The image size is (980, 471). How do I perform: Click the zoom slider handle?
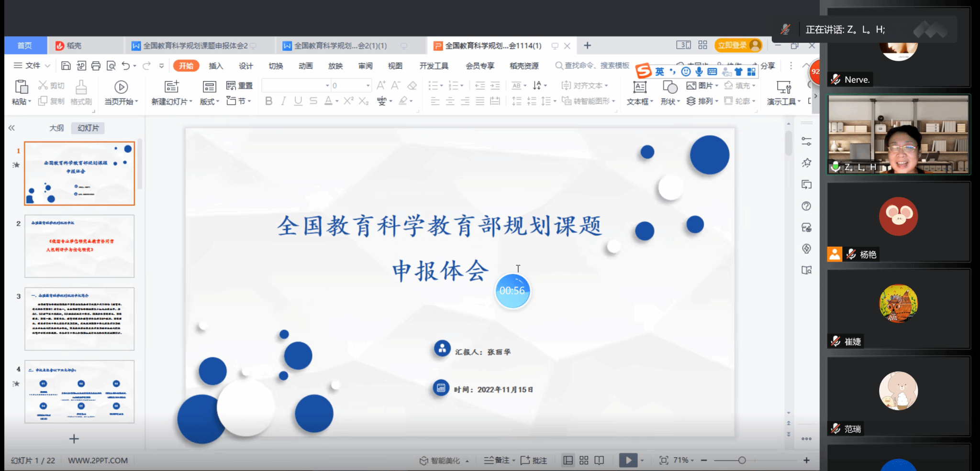tap(742, 460)
